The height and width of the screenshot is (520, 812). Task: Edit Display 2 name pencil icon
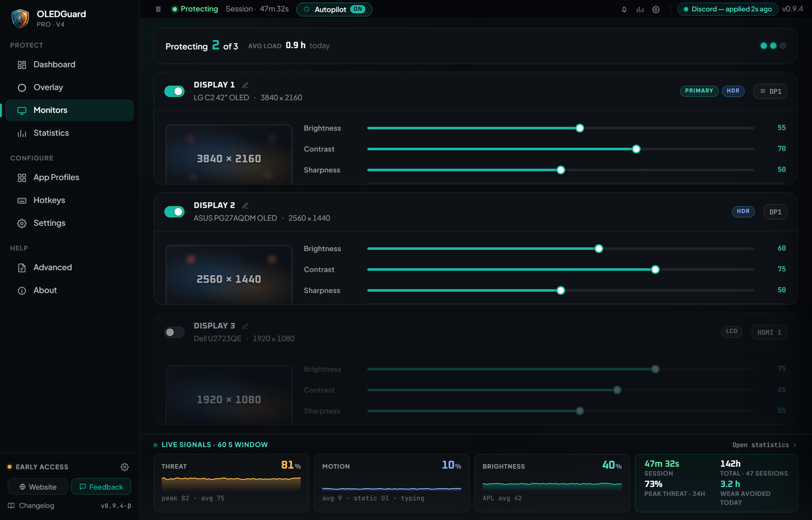(x=245, y=206)
